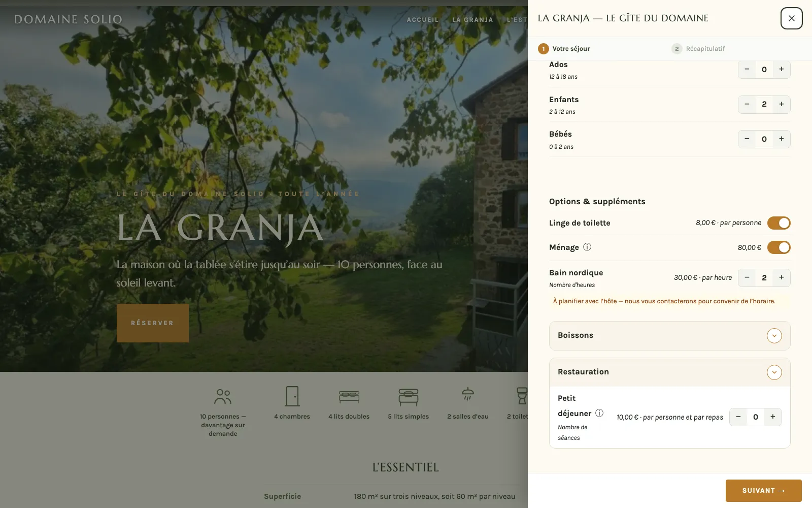Increase the Ados guest count
The height and width of the screenshot is (508, 812).
(782, 69)
